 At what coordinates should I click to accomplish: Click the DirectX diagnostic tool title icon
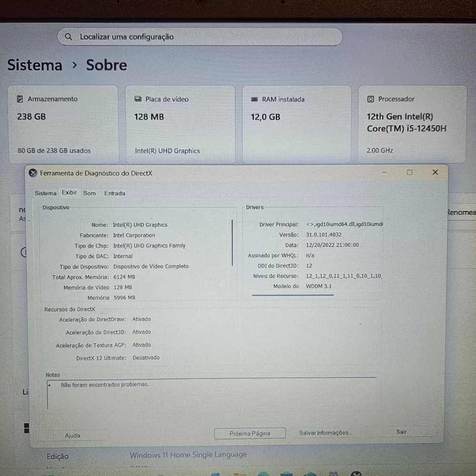pyautogui.click(x=33, y=173)
